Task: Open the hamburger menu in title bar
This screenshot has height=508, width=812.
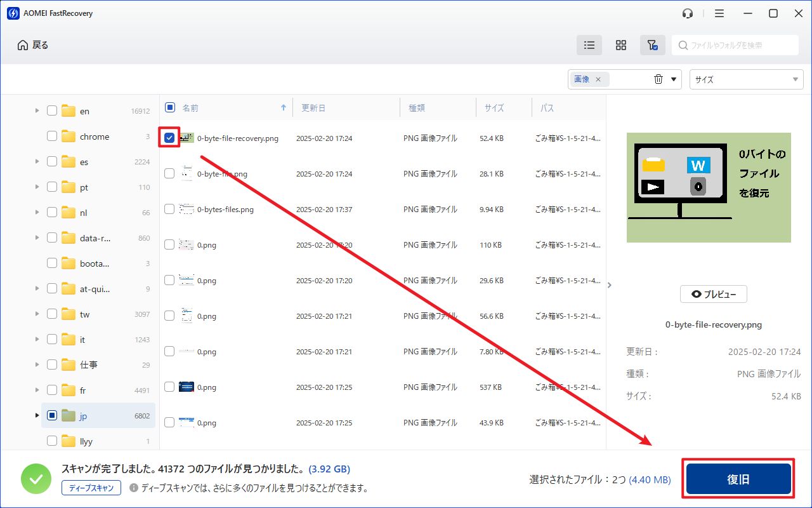Action: (x=719, y=13)
